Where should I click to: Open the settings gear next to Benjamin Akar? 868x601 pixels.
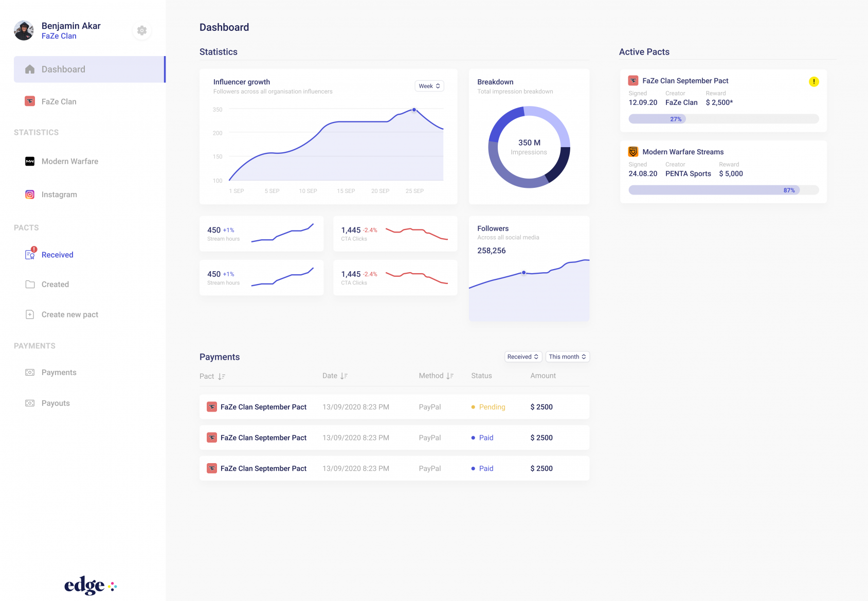[x=141, y=30]
